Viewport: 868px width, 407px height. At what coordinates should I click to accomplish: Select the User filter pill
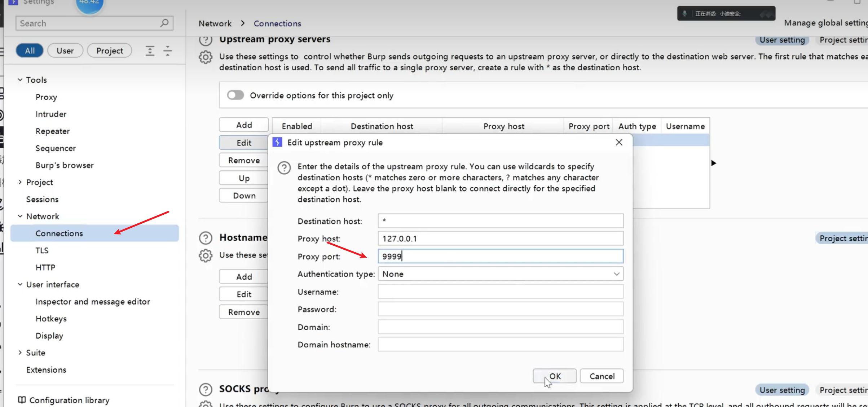click(x=65, y=51)
